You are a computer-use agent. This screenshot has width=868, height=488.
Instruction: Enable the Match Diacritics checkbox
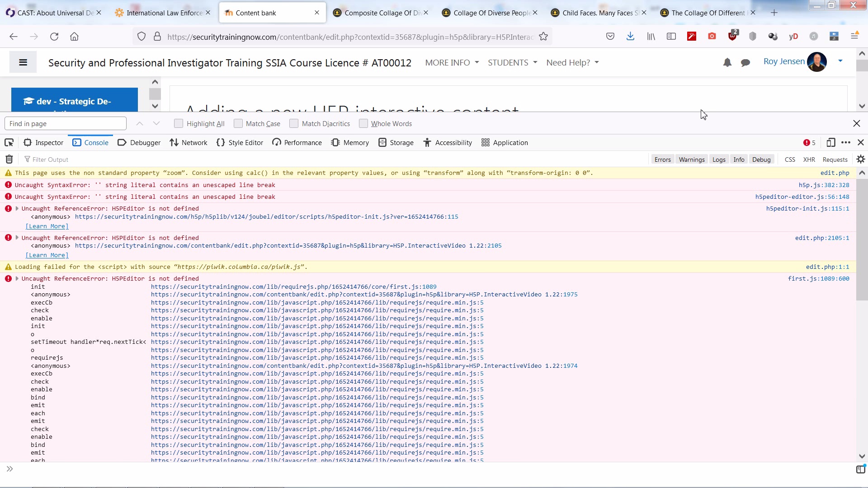click(294, 123)
